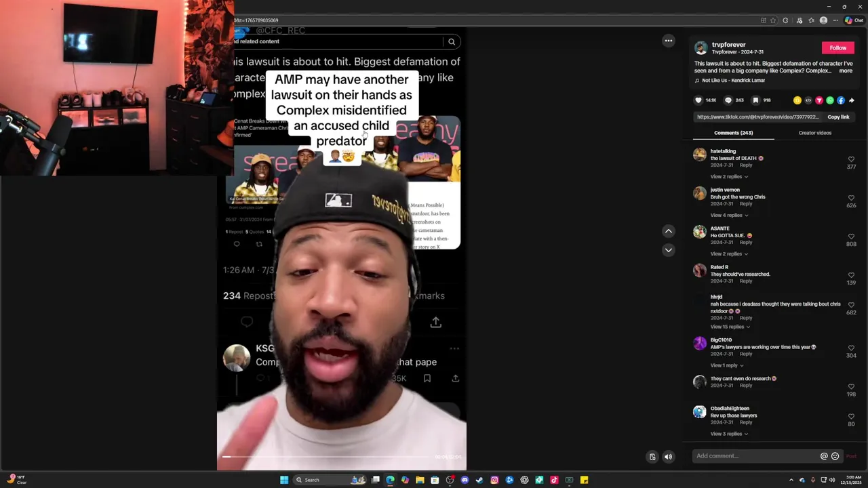Image resolution: width=868 pixels, height=488 pixels.
Task: Open the emoji picker in comment box
Action: (x=835, y=456)
